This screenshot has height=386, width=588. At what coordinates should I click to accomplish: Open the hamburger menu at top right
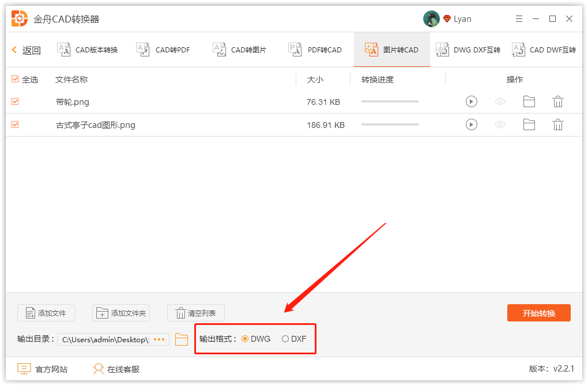(518, 18)
